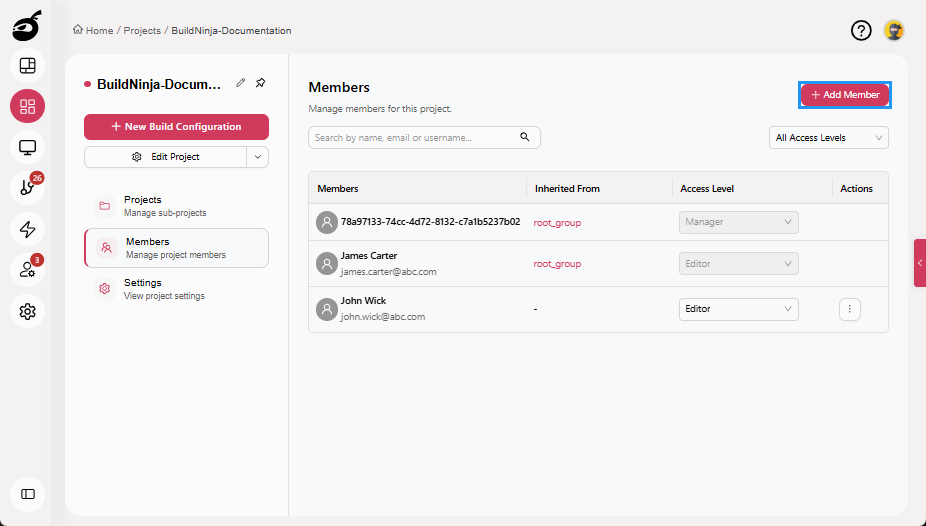Click the home icon in breadcrumb
Viewport: 926px width, 526px height.
click(x=77, y=30)
